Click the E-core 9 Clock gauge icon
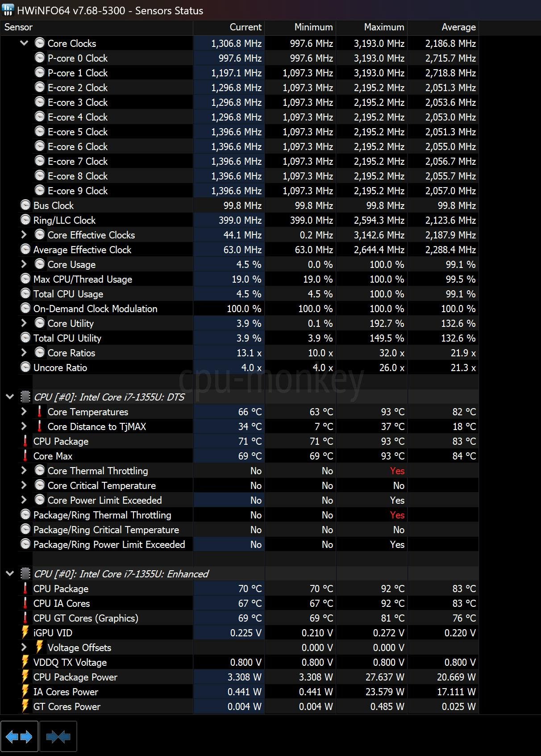The image size is (541, 756). coord(40,191)
